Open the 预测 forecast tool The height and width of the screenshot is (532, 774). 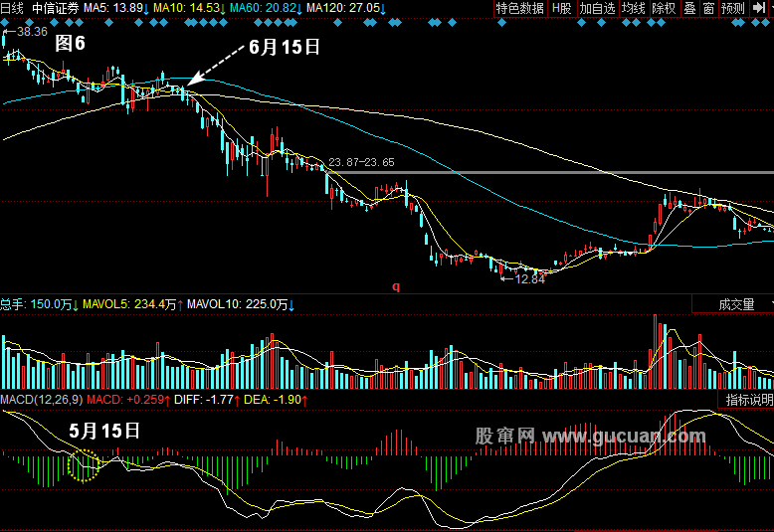click(x=732, y=8)
